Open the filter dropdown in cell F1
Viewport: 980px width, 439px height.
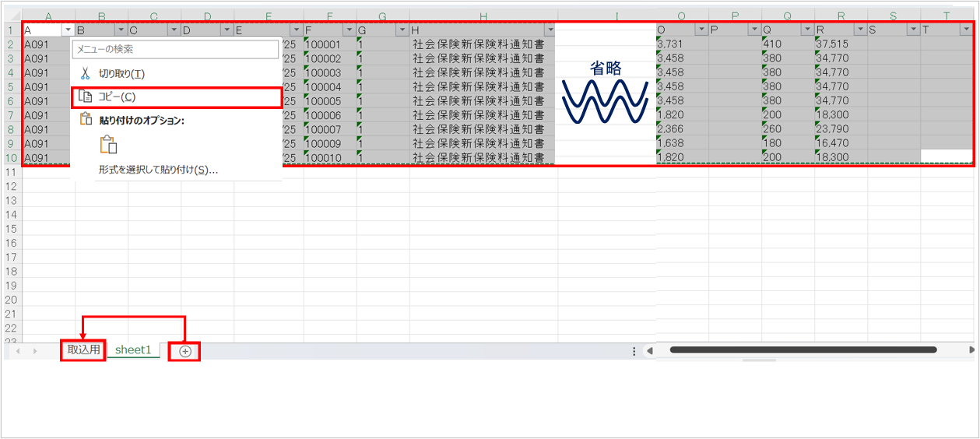tap(349, 30)
